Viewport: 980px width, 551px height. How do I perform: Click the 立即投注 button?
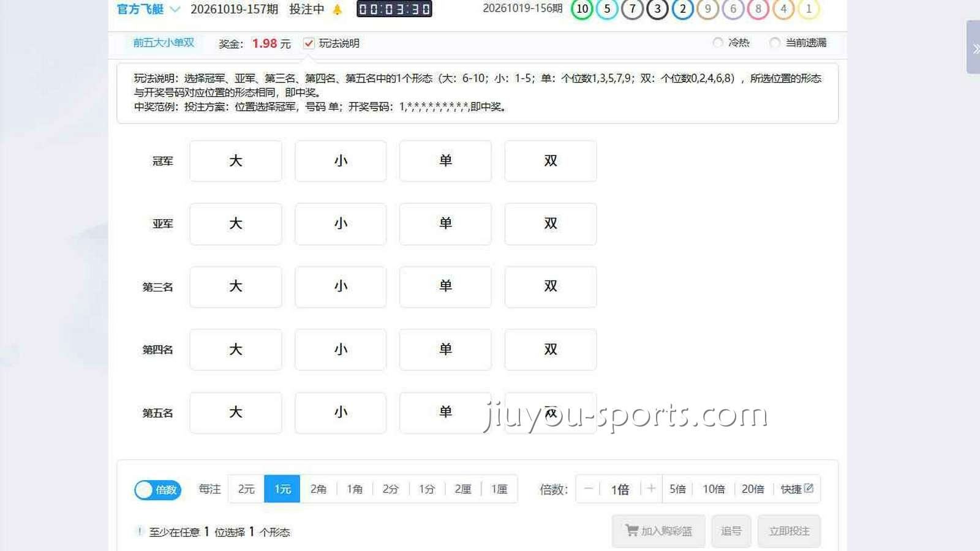789,531
